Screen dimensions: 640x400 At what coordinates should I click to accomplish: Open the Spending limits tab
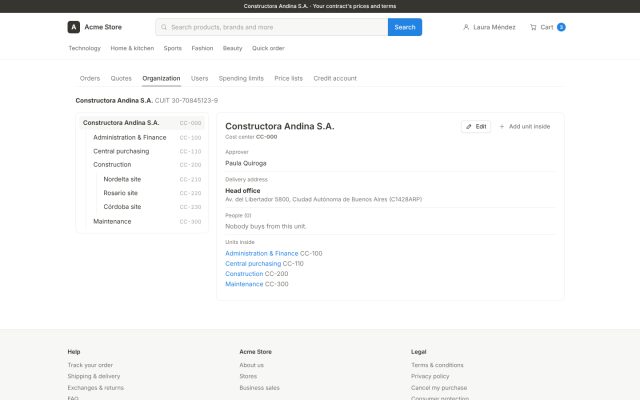(x=241, y=78)
